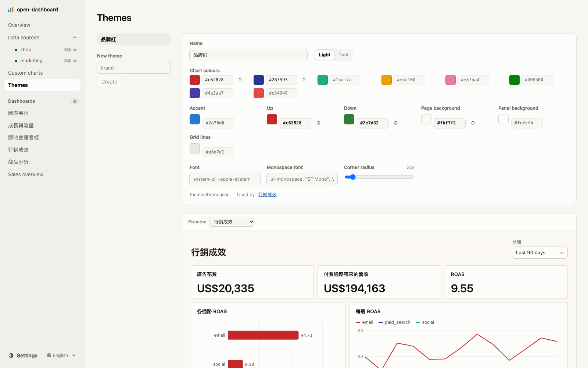This screenshot has height=368, width=588.
Task: Reset the Down colour value
Action: click(x=396, y=123)
